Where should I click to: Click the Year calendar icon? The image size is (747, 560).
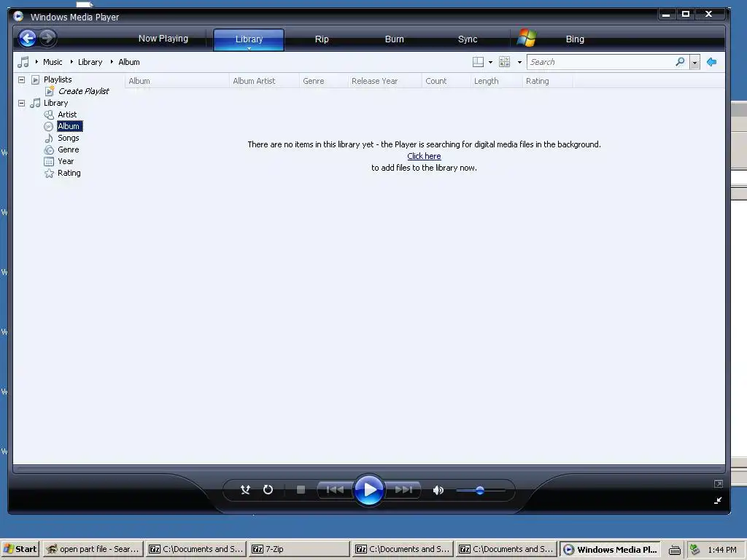tap(49, 161)
